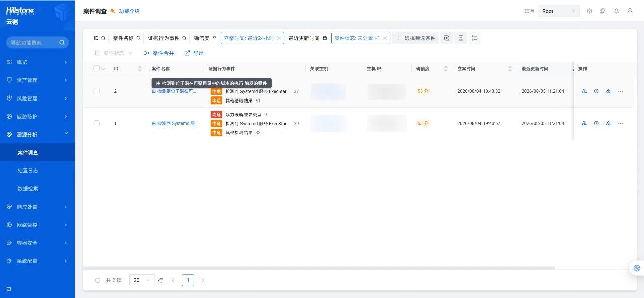The height and width of the screenshot is (298, 644).
Task: Open more options (…) for row ID 2
Action: (x=620, y=91)
